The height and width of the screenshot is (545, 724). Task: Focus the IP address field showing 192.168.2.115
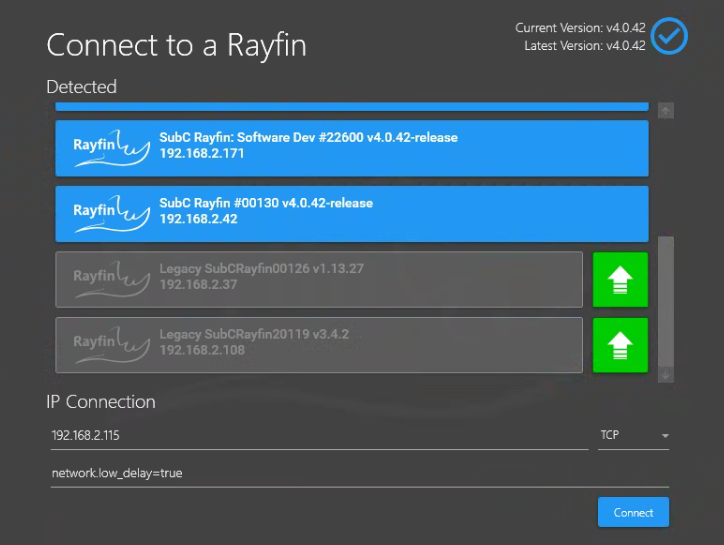click(316, 436)
